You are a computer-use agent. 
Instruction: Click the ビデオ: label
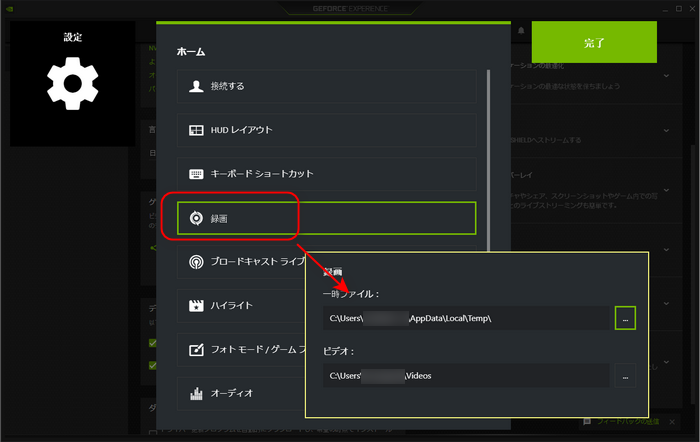(338, 351)
